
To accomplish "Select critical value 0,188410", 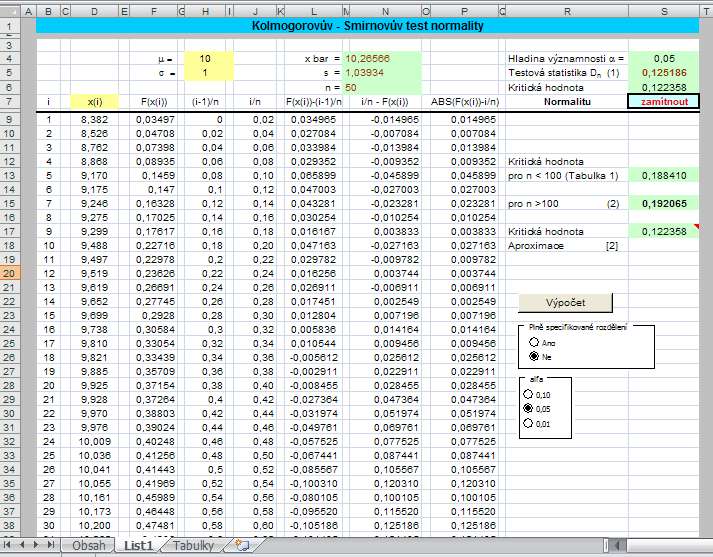I will (x=664, y=176).
